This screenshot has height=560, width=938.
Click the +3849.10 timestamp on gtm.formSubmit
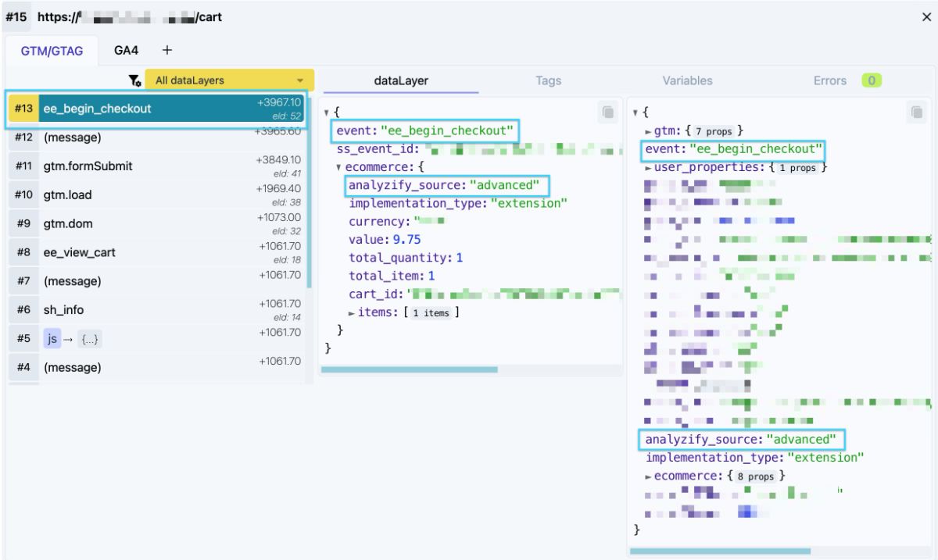(279, 159)
